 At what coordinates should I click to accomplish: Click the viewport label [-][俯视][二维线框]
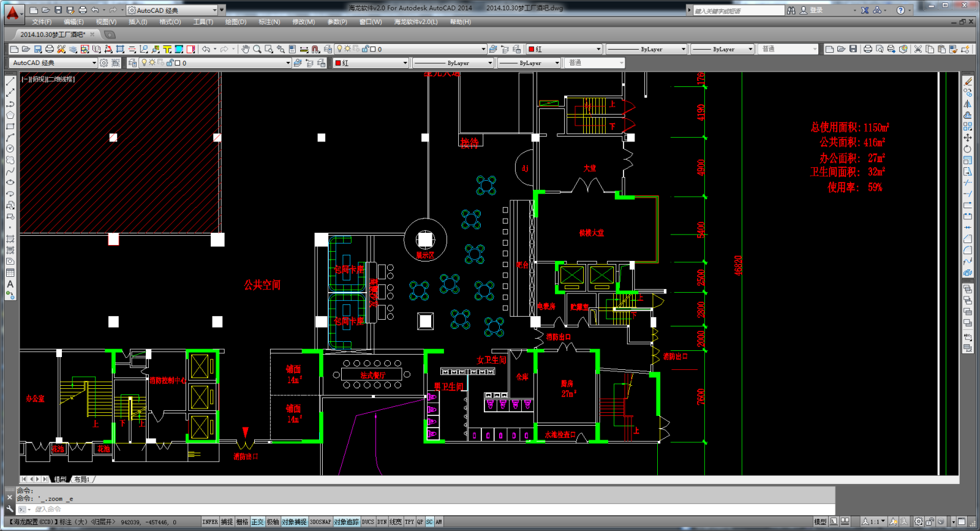tap(48, 79)
